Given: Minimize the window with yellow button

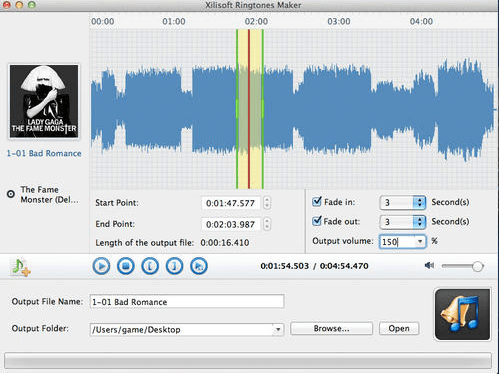Looking at the screenshot, I should [x=19, y=5].
